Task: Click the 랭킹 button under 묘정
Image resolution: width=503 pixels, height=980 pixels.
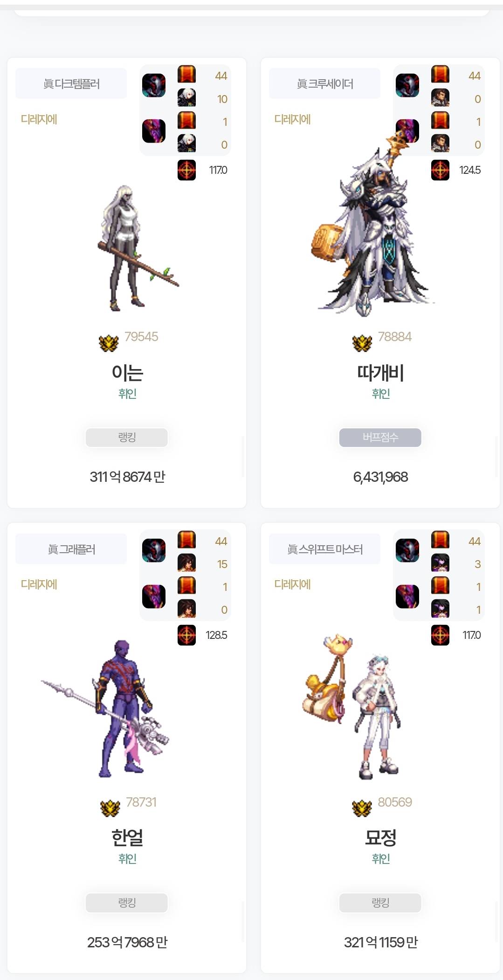Action: click(x=380, y=903)
